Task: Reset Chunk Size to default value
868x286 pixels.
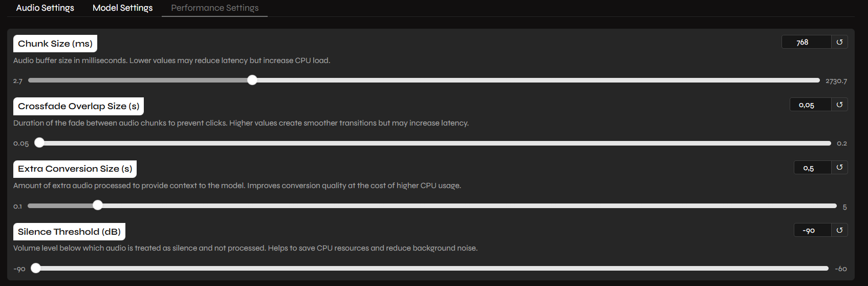Action: click(x=839, y=42)
